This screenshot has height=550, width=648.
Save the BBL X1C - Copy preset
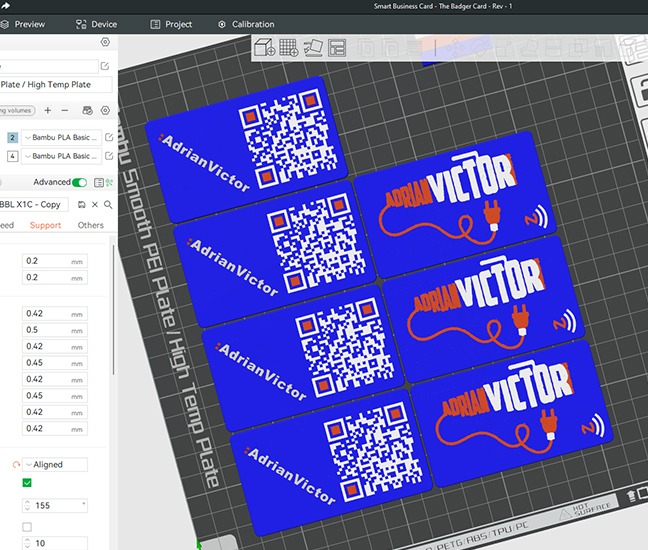82,205
